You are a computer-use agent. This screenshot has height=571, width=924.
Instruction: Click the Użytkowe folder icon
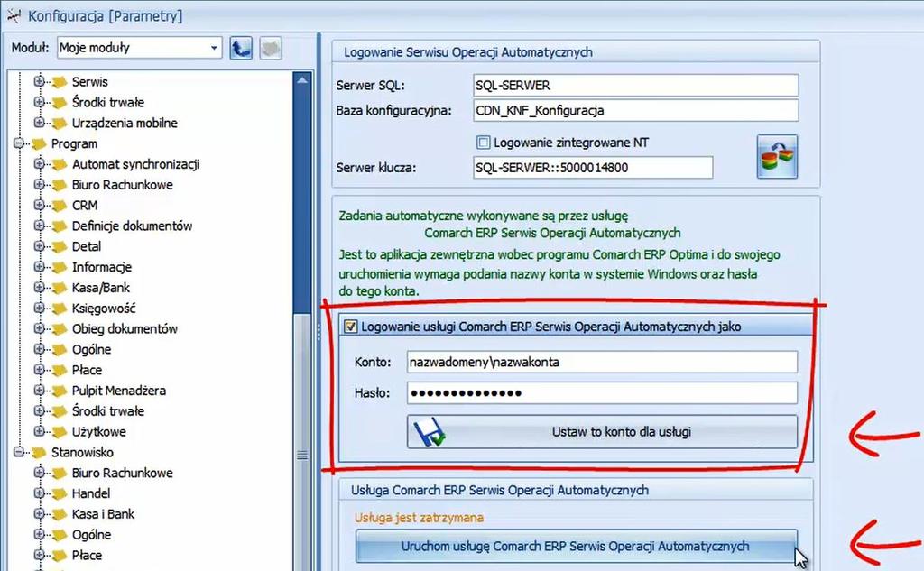click(x=59, y=432)
